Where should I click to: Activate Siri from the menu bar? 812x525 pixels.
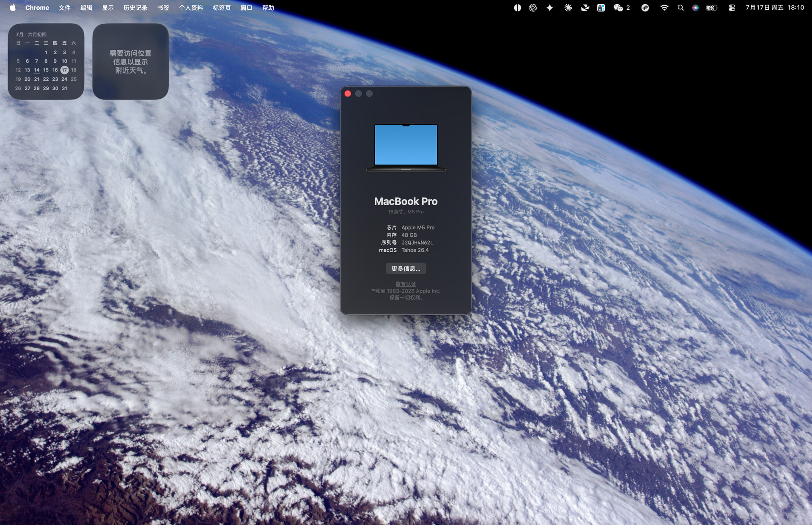pos(695,8)
